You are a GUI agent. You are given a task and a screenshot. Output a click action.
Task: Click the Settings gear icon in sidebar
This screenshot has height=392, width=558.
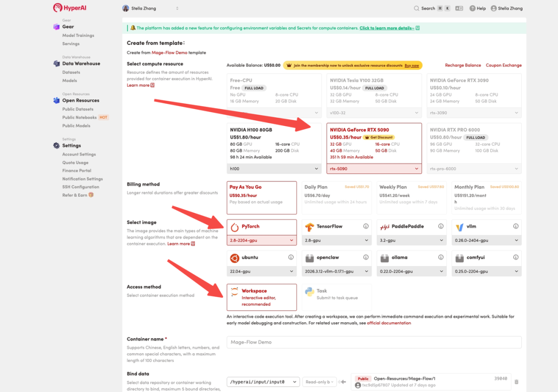56,146
